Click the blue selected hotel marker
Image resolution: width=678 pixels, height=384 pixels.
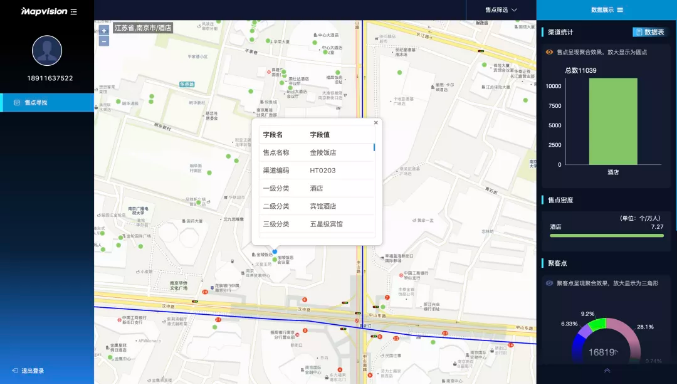tap(275, 251)
